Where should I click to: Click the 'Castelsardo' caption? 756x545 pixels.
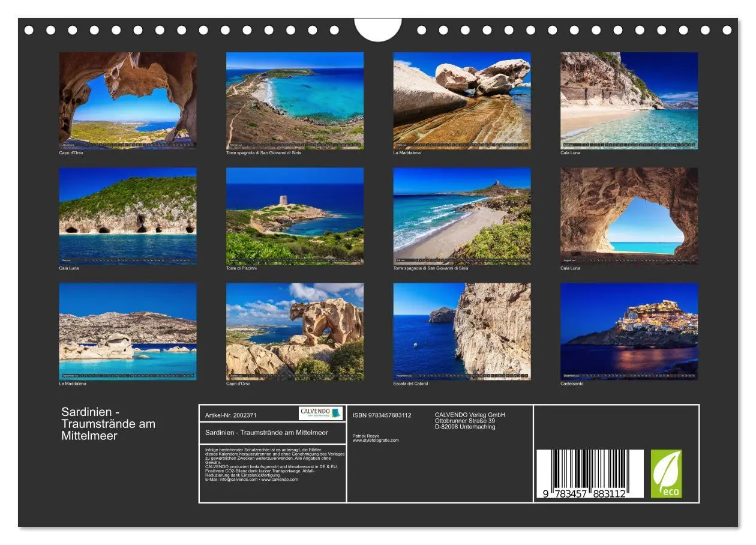tap(572, 384)
